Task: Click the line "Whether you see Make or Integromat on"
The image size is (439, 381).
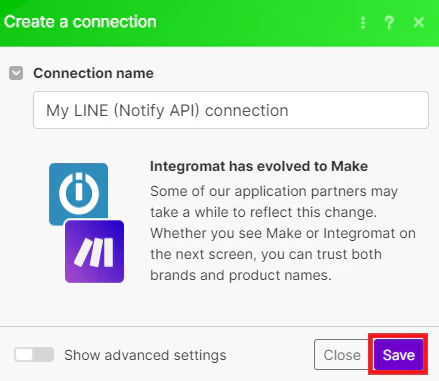Action: point(283,233)
